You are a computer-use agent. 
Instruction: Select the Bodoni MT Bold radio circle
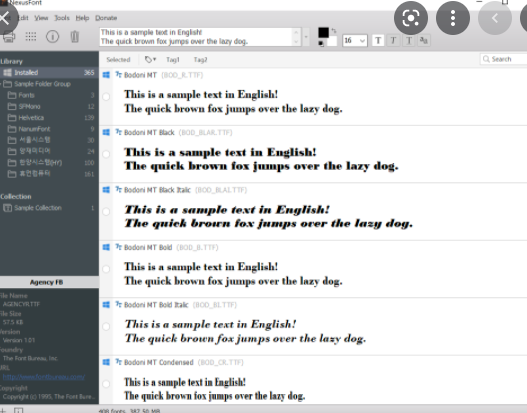[x=106, y=269]
